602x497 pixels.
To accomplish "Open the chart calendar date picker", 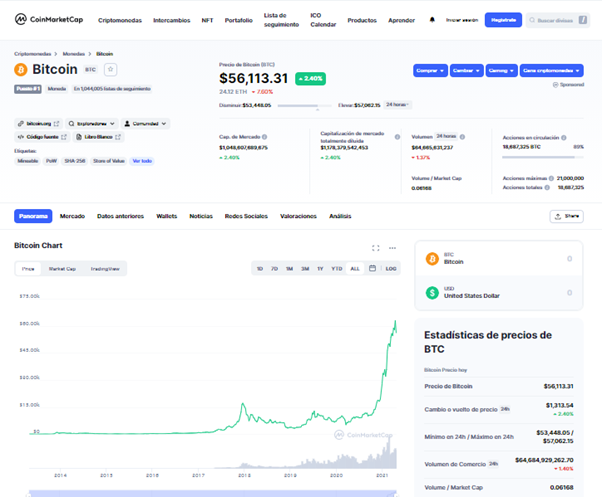I will [x=372, y=269].
